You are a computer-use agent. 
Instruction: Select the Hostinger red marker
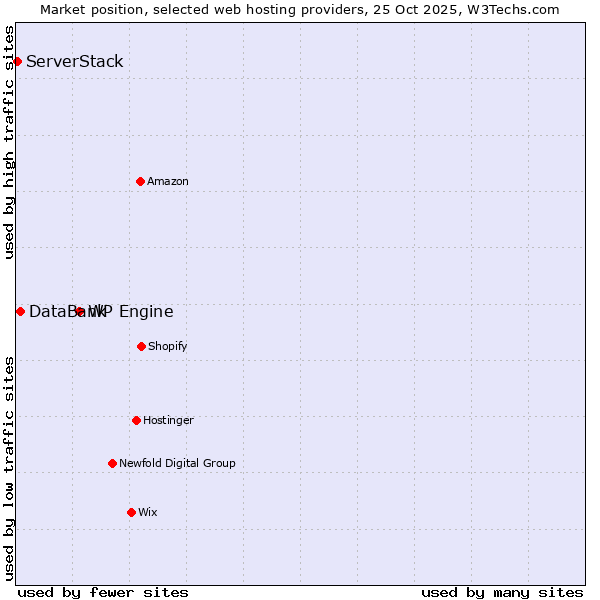136,420
